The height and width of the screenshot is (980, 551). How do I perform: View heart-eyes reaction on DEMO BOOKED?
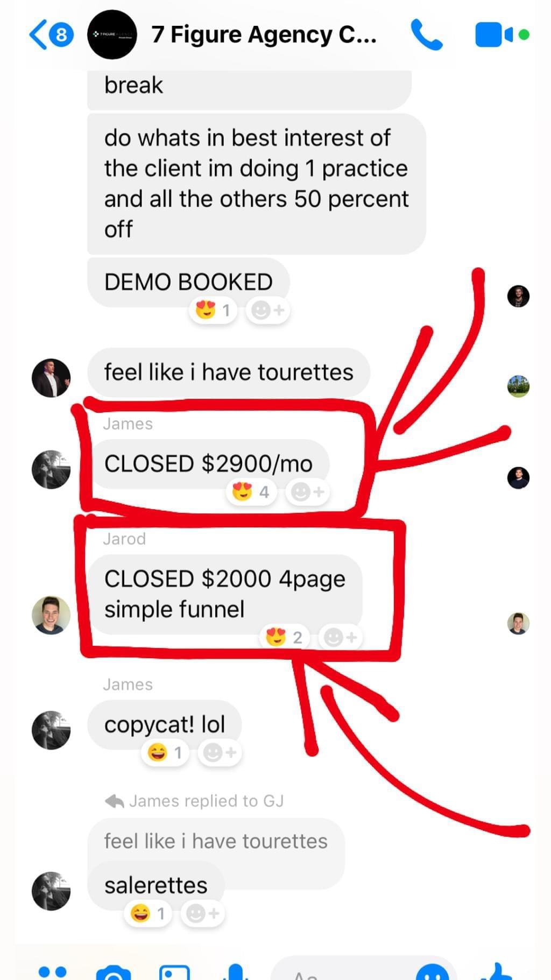tap(213, 311)
